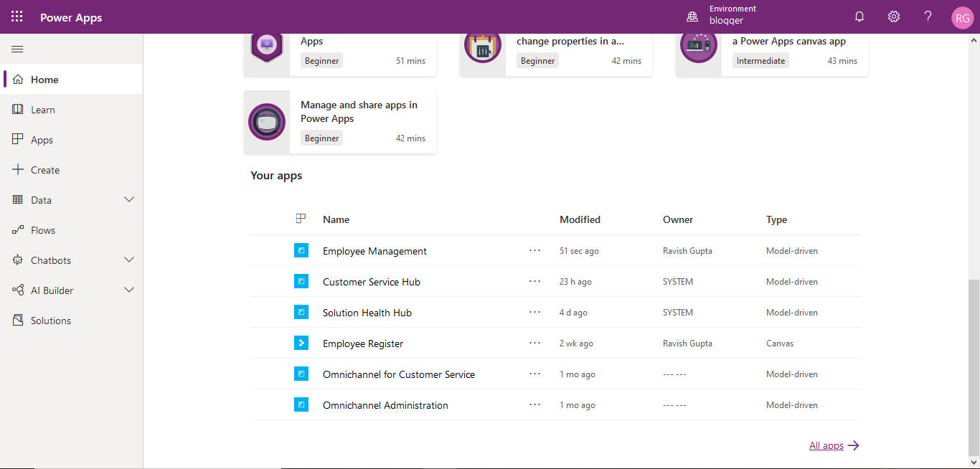
Task: Open the All apps link
Action: click(x=834, y=445)
